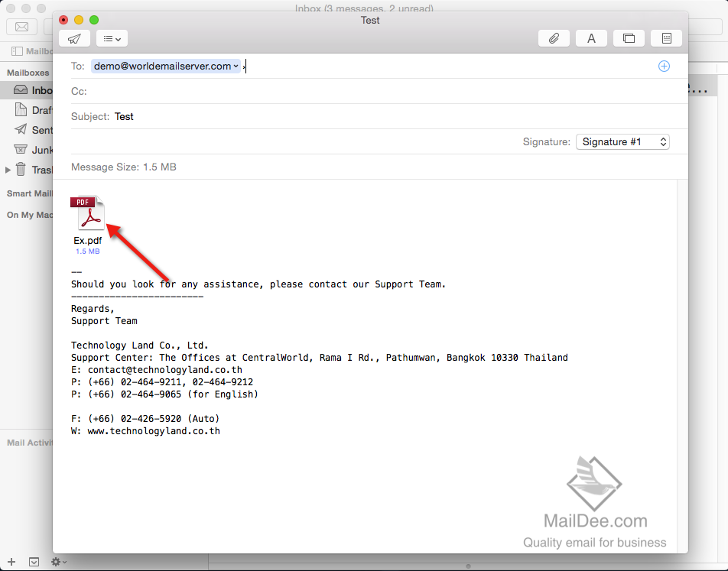Open the fonts panel with the A icon
Screen dimensions: 728x571
tap(591, 37)
